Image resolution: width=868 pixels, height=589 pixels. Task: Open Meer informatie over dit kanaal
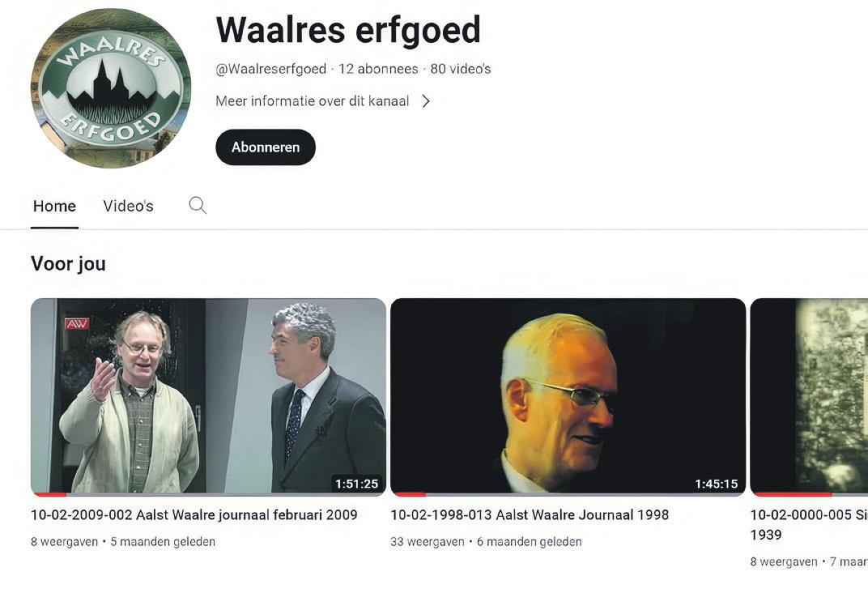pyautogui.click(x=313, y=100)
